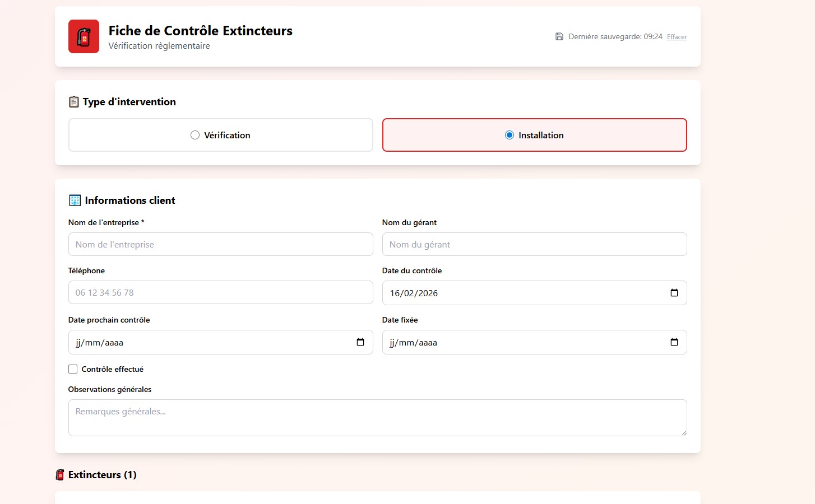The height and width of the screenshot is (504, 815).
Task: Open the calendar picker for Date prochain contrôle
Action: 360,342
